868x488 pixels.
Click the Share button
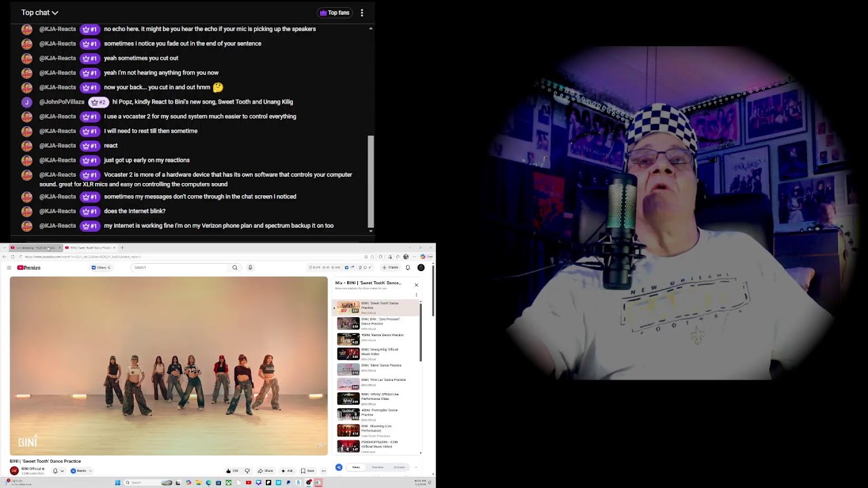click(x=264, y=471)
